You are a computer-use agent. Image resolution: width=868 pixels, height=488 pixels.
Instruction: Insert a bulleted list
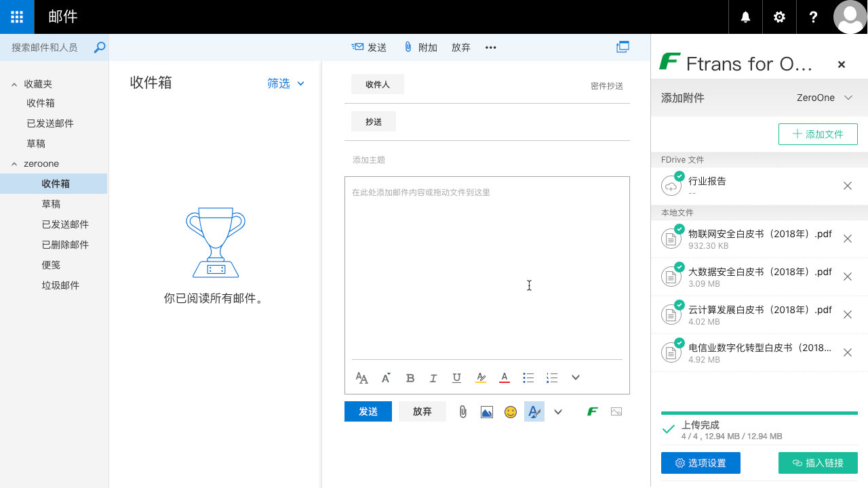click(x=528, y=378)
